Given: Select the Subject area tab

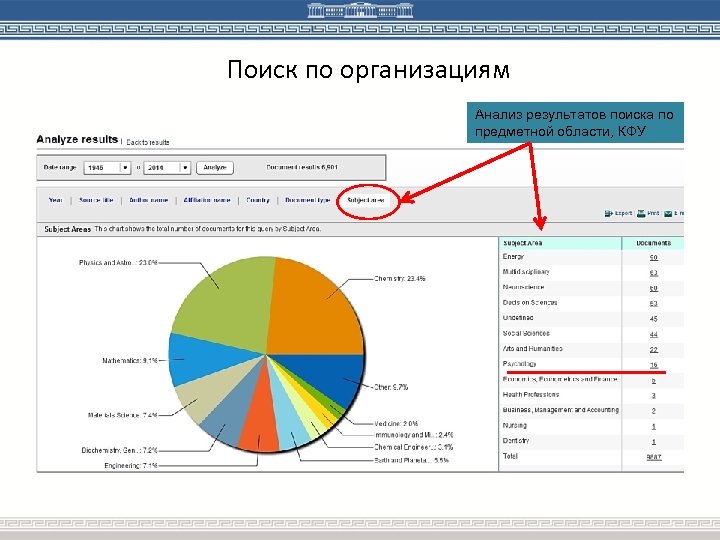Looking at the screenshot, I should tap(366, 200).
